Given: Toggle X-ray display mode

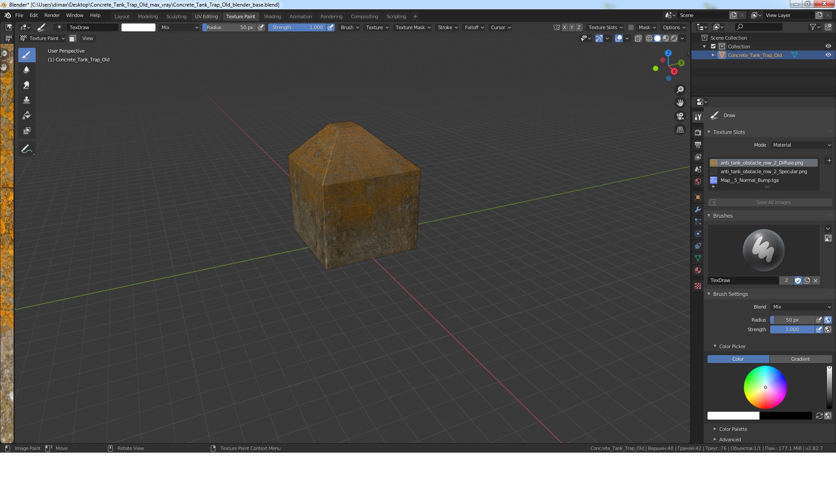Looking at the screenshot, I should (x=638, y=38).
